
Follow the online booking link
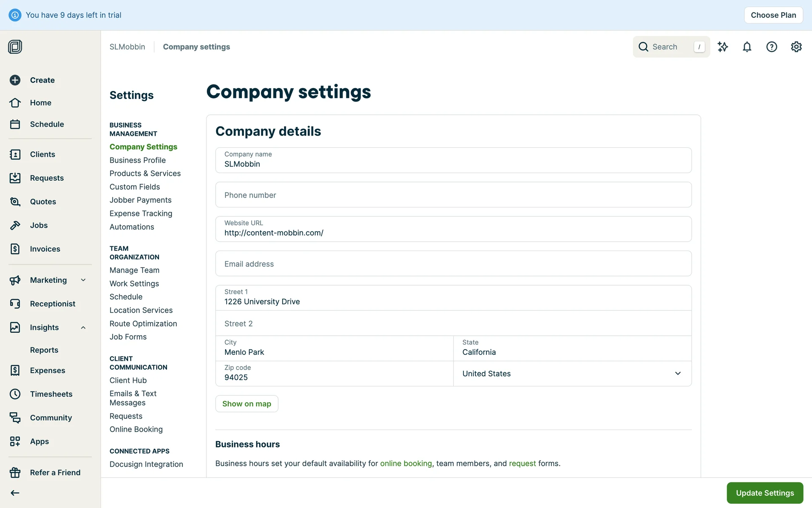point(406,464)
